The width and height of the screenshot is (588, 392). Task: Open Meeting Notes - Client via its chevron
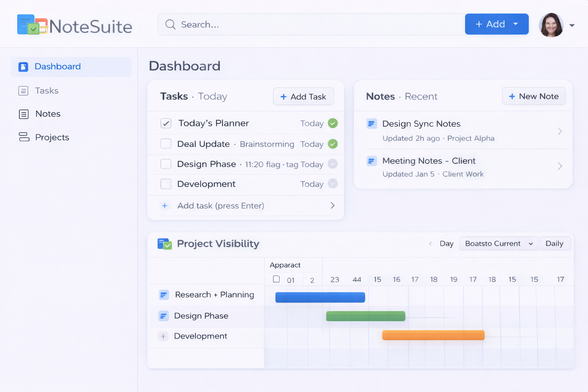click(x=560, y=166)
